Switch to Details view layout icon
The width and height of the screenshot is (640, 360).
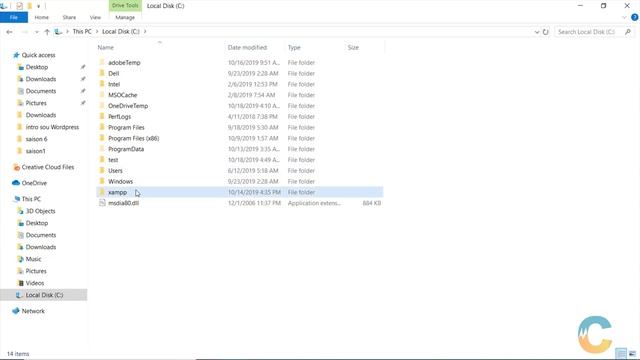pyautogui.click(x=621, y=353)
